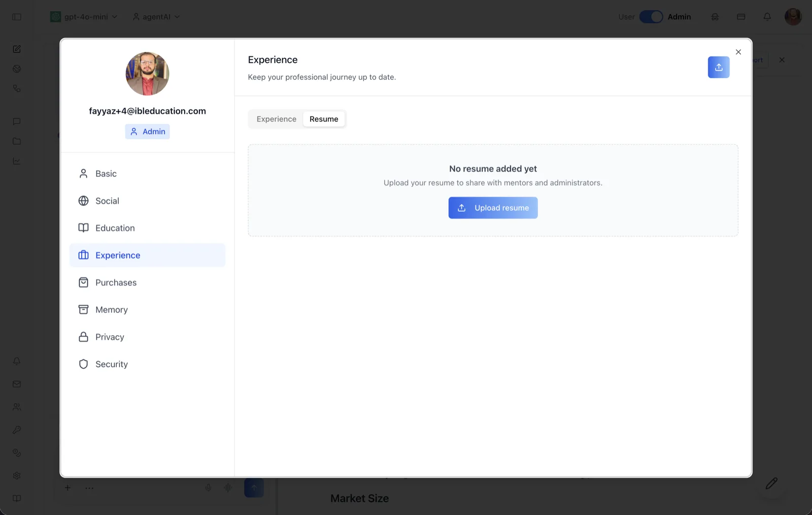Click the bell icon in left sidebar
Image resolution: width=812 pixels, height=515 pixels.
coord(17,361)
